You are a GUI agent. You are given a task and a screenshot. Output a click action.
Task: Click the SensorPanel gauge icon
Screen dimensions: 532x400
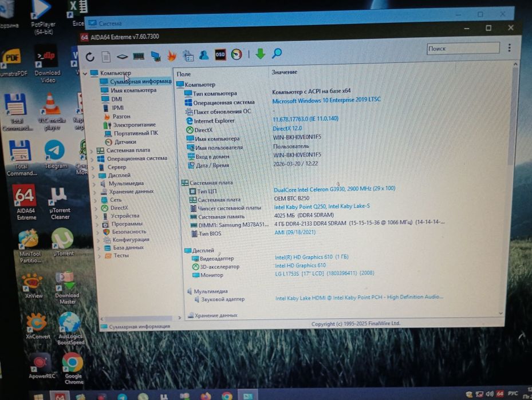(237, 54)
